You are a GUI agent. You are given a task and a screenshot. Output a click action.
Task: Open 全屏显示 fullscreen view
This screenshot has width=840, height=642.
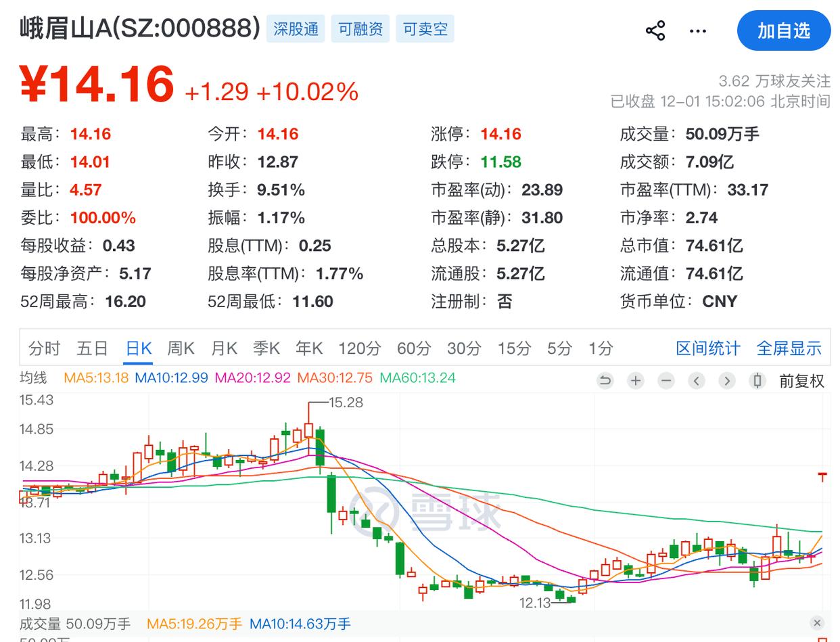pos(789,348)
